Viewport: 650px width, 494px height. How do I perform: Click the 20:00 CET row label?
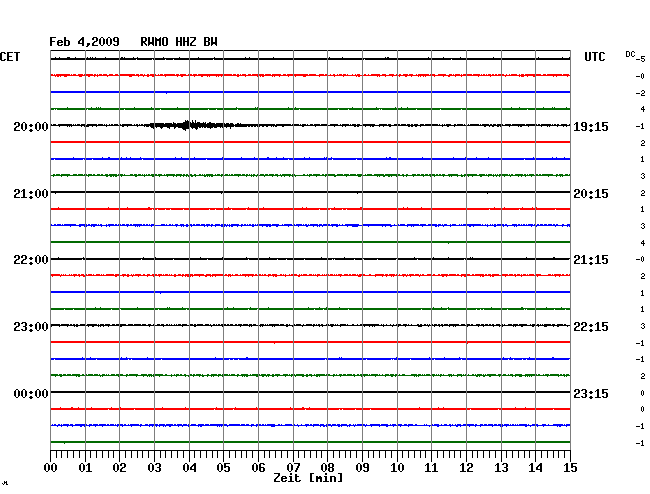click(31, 126)
